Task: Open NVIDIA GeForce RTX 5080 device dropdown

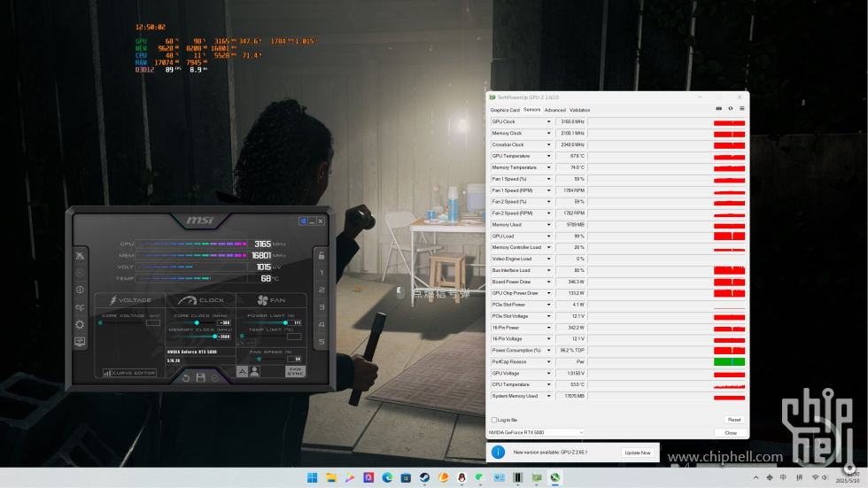Action: (x=536, y=433)
